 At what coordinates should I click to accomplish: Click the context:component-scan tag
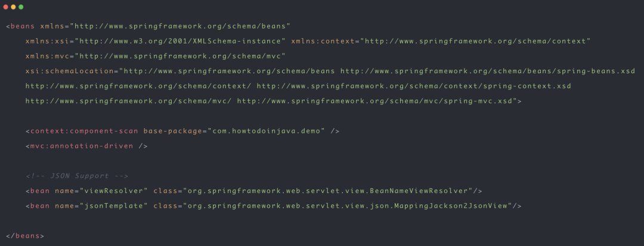coord(84,131)
